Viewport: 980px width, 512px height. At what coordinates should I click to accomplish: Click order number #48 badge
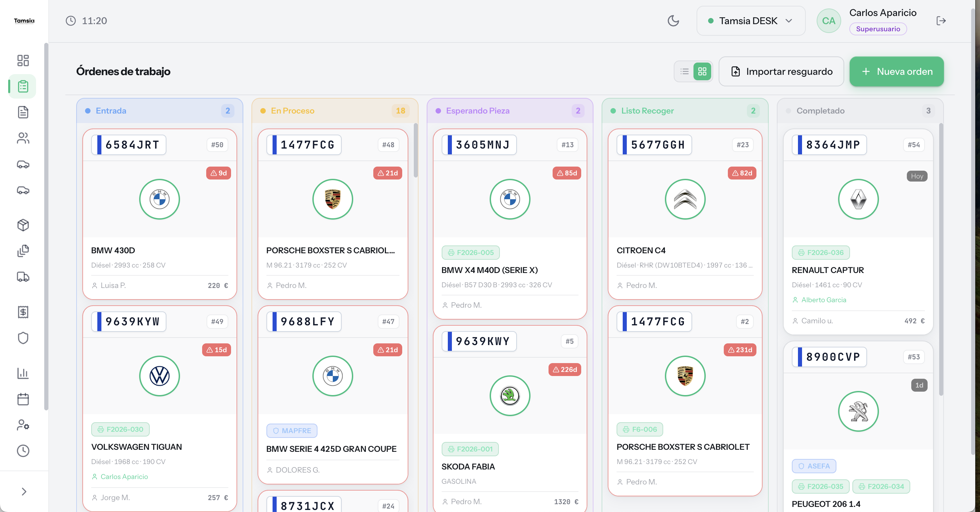click(x=388, y=144)
